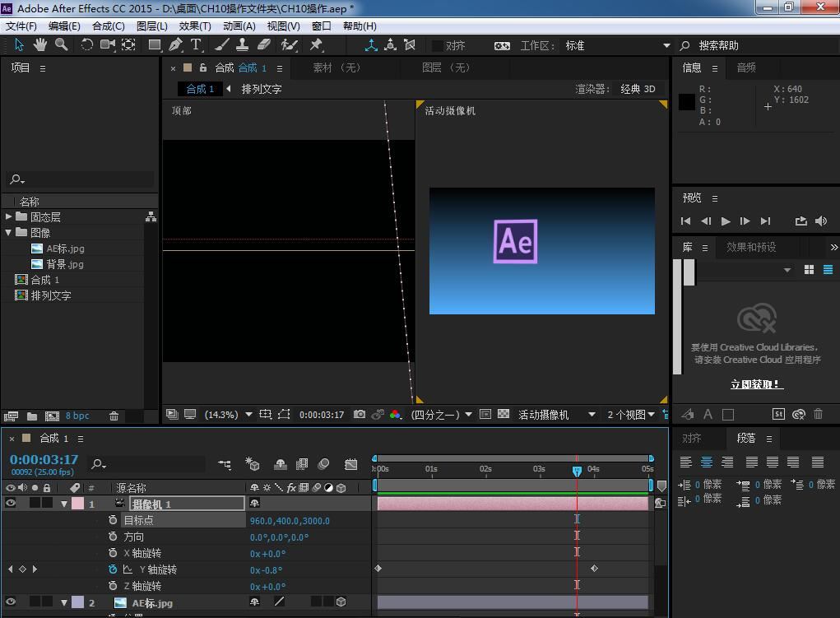Image resolution: width=840 pixels, height=618 pixels.
Task: Jump to first frame in Preview
Action: pyautogui.click(x=685, y=221)
